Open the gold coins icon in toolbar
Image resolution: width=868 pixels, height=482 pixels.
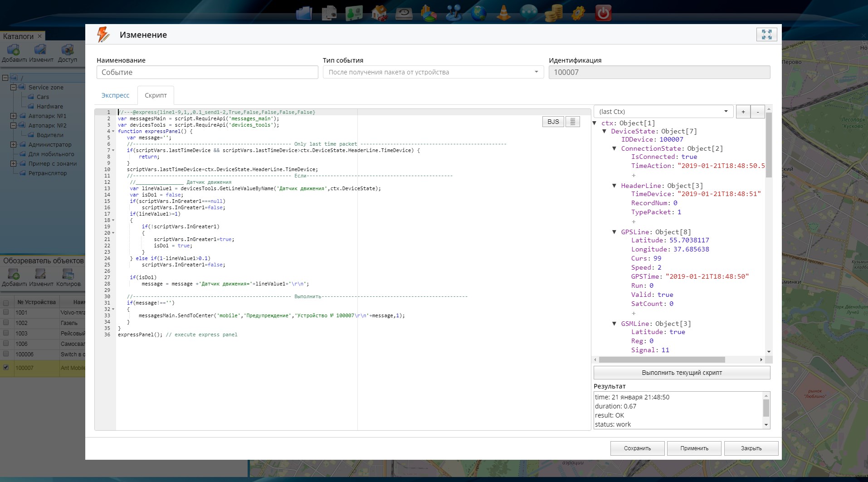[x=553, y=13]
